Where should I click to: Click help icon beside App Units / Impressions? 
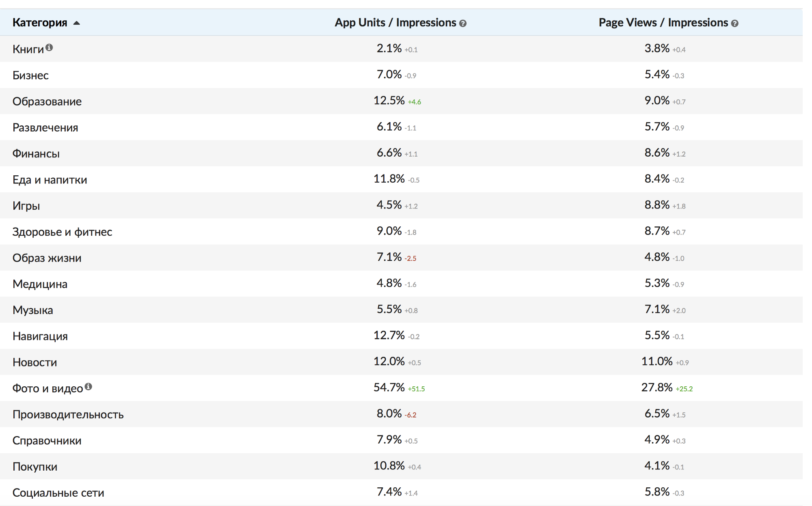463,24
